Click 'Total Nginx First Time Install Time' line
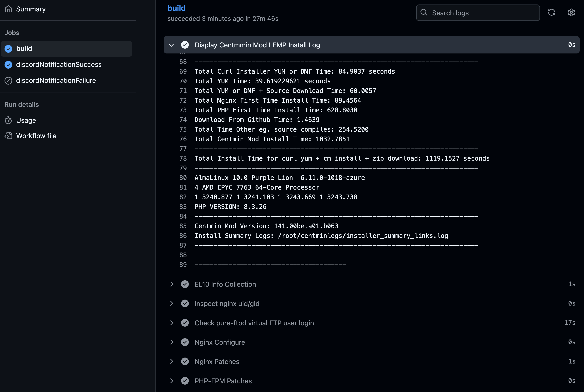This screenshot has height=392, width=584. [278, 100]
